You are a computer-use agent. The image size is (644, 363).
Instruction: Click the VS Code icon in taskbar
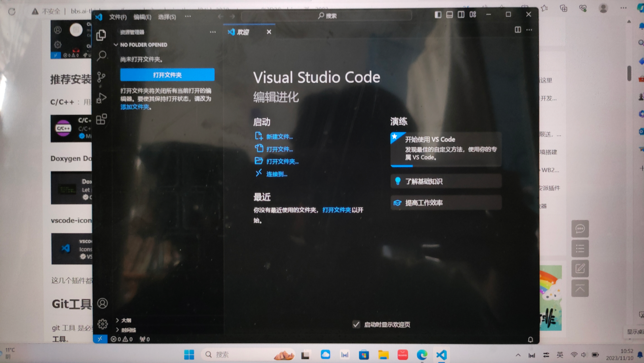441,355
